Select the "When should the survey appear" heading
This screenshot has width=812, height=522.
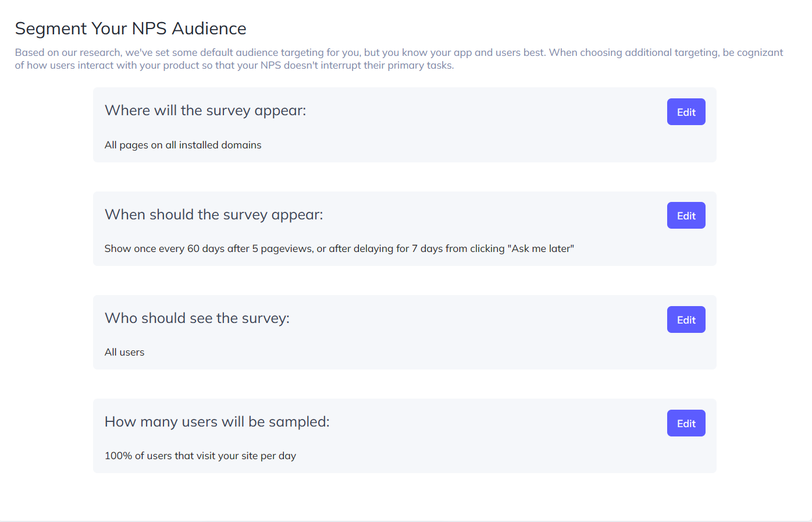213,214
